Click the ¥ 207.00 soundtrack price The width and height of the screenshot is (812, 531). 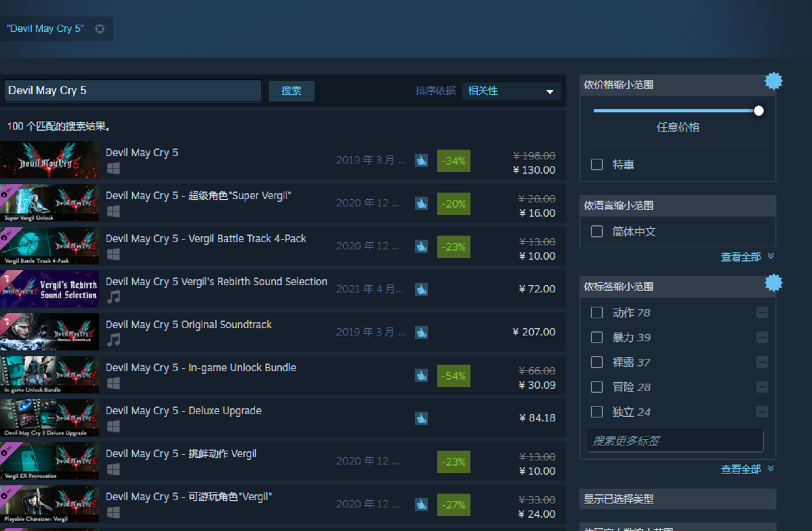(x=534, y=332)
